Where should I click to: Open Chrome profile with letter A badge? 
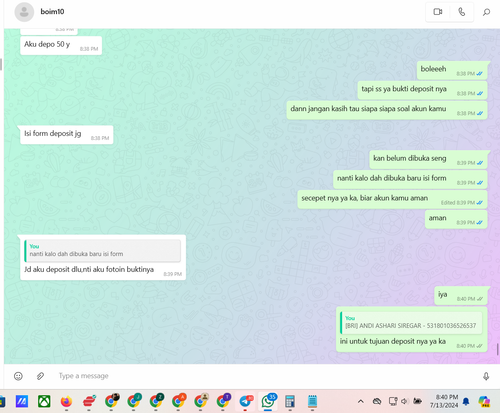pos(178,401)
